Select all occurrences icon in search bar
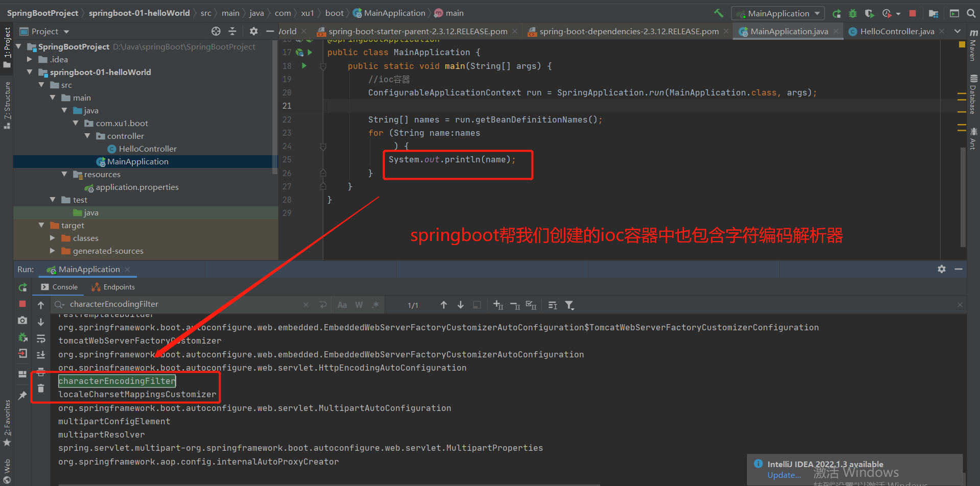The height and width of the screenshot is (486, 980). [x=531, y=305]
